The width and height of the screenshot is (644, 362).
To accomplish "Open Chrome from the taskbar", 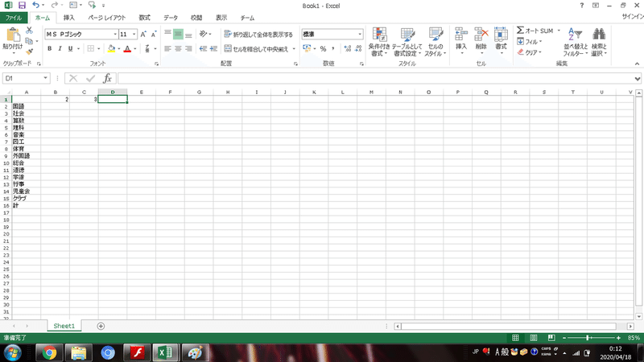I will click(49, 353).
